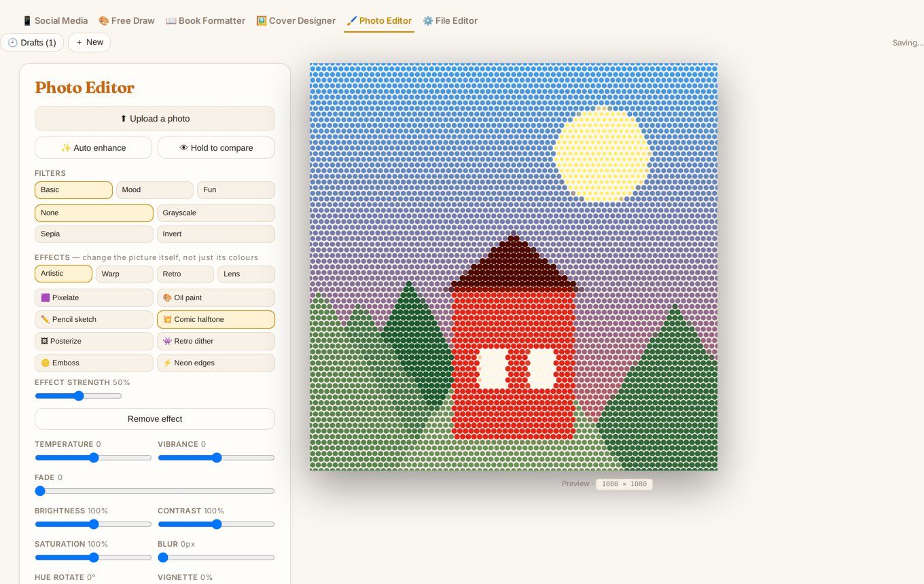Click the Saving... status text
The height and width of the screenshot is (584, 924).
(908, 43)
